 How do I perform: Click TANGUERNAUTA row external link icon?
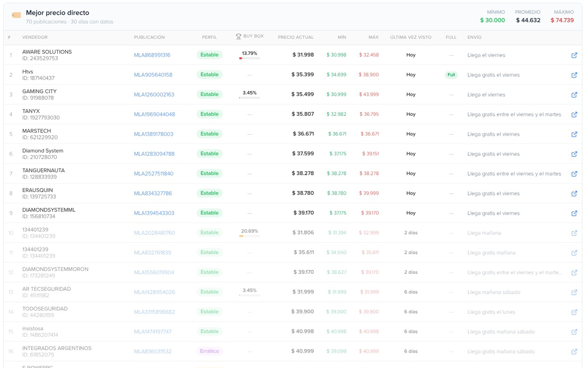click(x=574, y=174)
